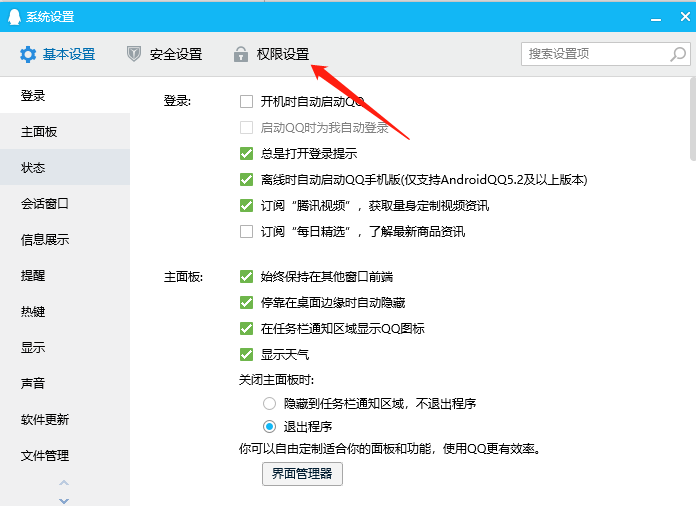Select 软件更新 in the sidebar
Screen dimensions: 696x506
pos(65,419)
